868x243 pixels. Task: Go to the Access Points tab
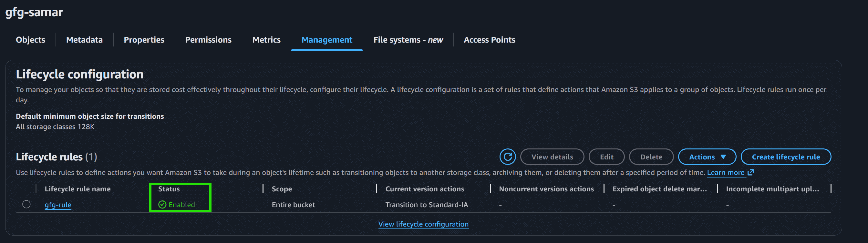489,40
